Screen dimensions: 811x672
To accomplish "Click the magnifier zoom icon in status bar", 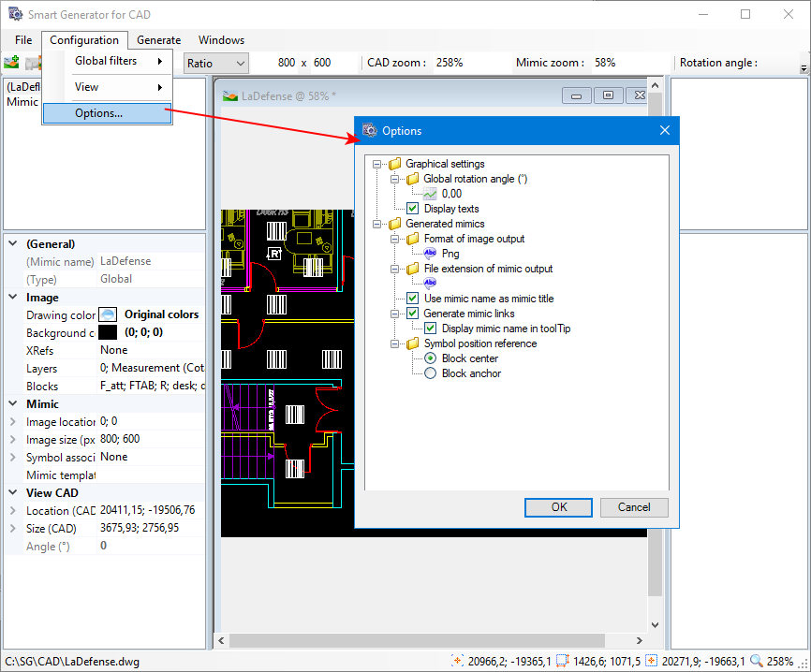I will 756,662.
